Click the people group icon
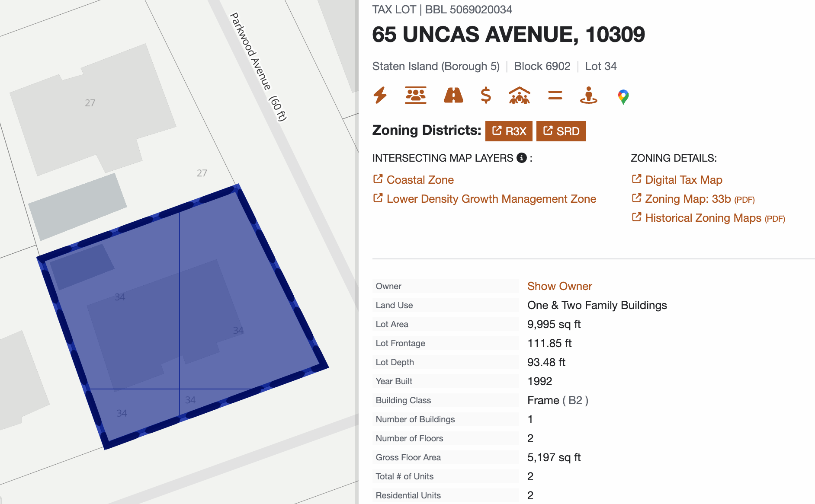The height and width of the screenshot is (504, 815). [x=415, y=96]
